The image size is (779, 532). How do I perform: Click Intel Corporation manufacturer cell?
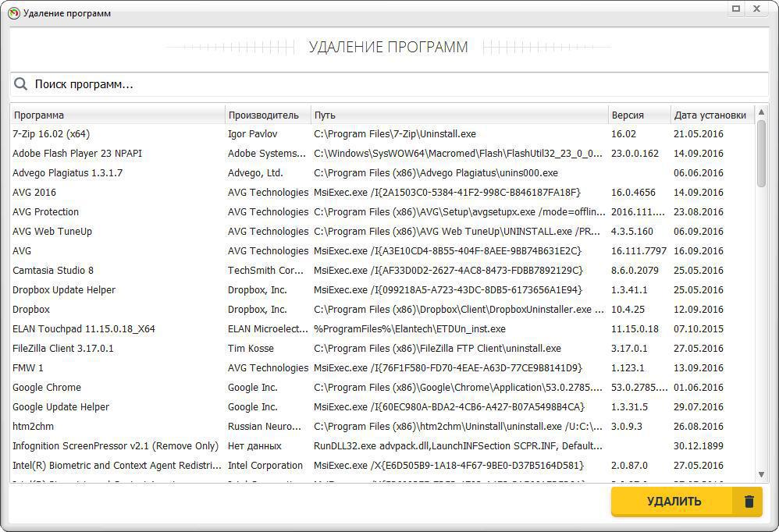265,466
